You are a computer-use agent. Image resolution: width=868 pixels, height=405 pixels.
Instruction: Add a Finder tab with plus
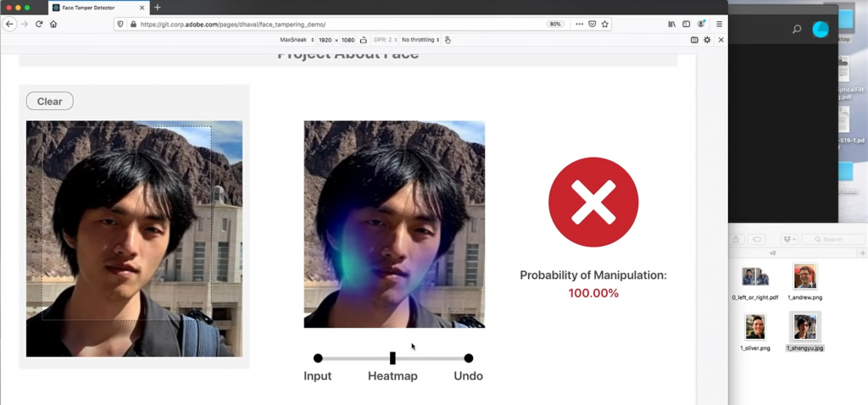pos(863,252)
